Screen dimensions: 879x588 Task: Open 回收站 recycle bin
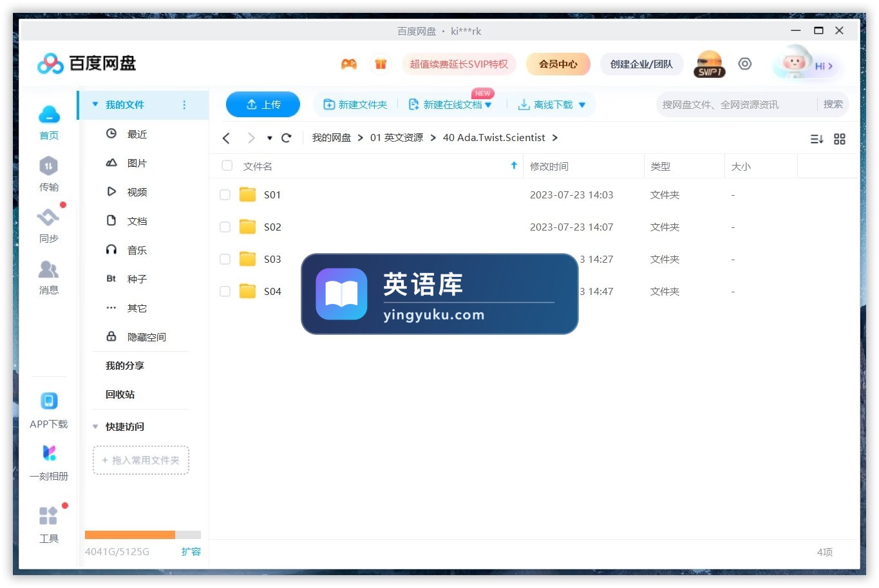click(120, 394)
